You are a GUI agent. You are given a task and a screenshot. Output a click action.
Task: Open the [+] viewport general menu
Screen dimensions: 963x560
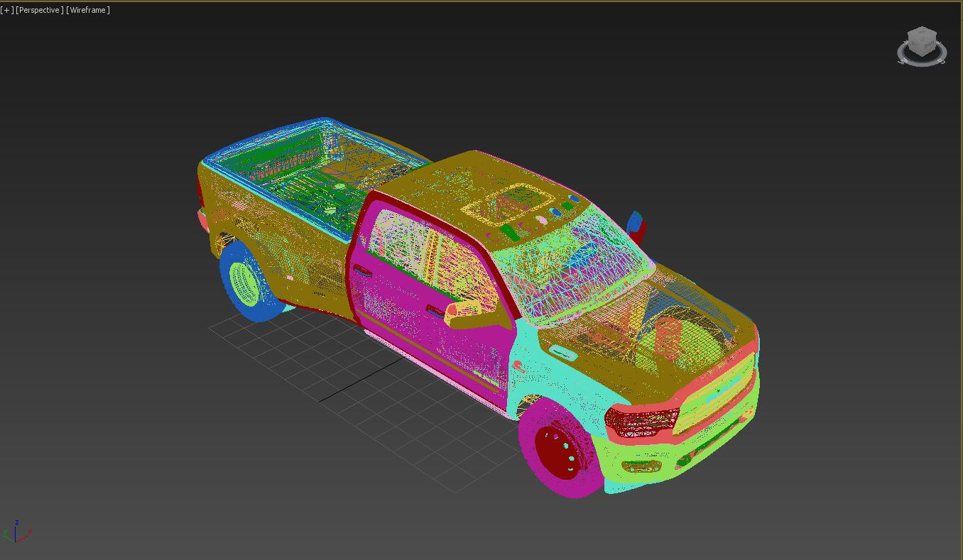7,10
